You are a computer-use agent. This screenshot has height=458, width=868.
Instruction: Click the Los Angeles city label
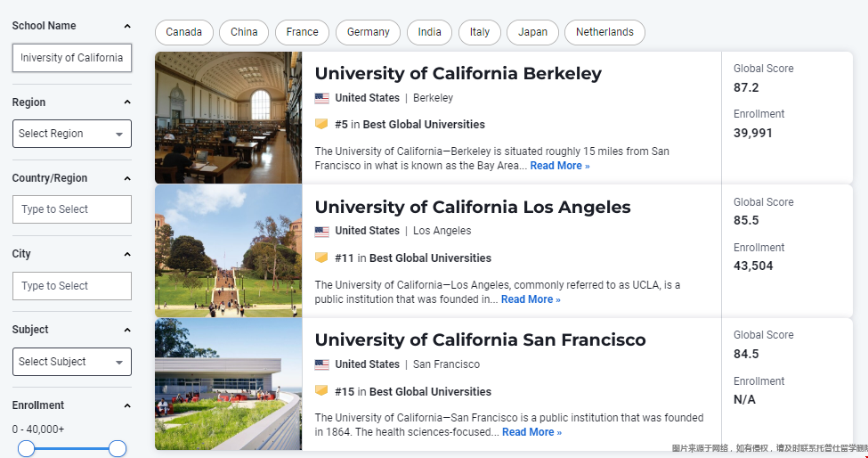point(442,231)
